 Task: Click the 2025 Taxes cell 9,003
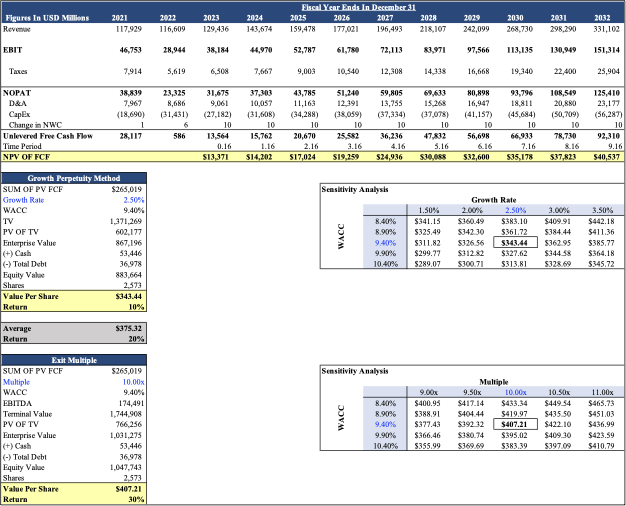(x=306, y=71)
